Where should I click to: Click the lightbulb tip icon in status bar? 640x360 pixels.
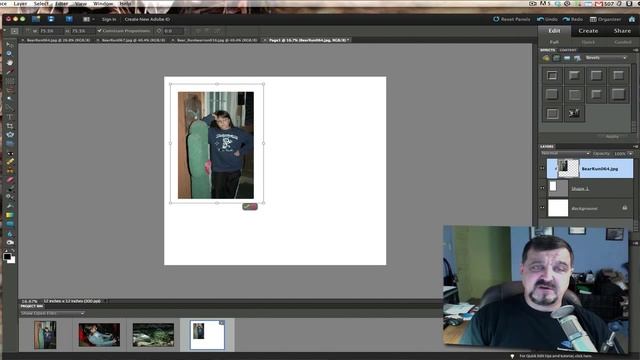tap(512, 356)
